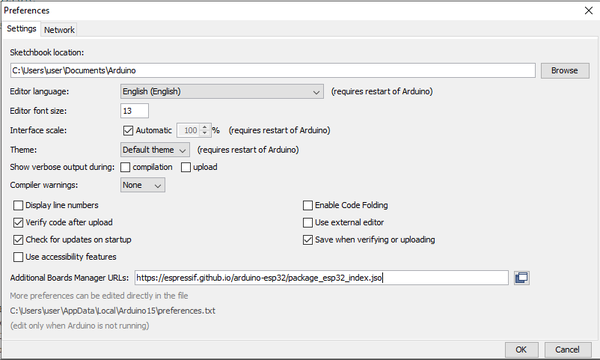Click Browse for sketchbook location

click(x=564, y=70)
